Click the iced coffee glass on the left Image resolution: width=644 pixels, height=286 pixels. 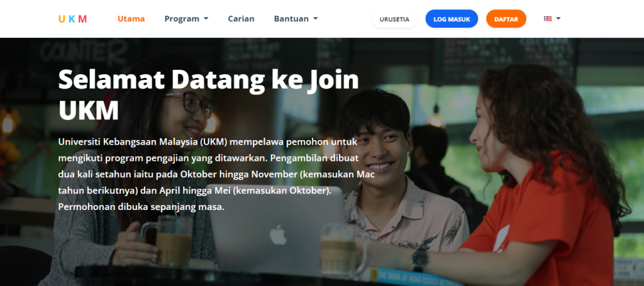click(172, 242)
